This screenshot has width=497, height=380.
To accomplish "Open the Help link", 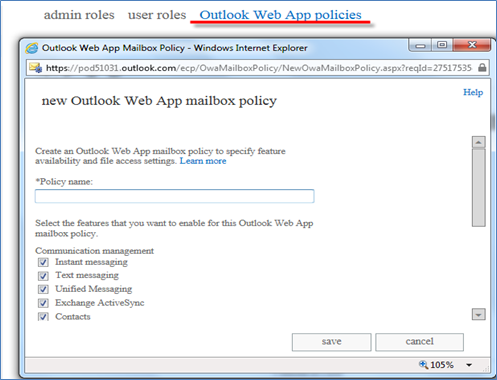I will pos(473,92).
